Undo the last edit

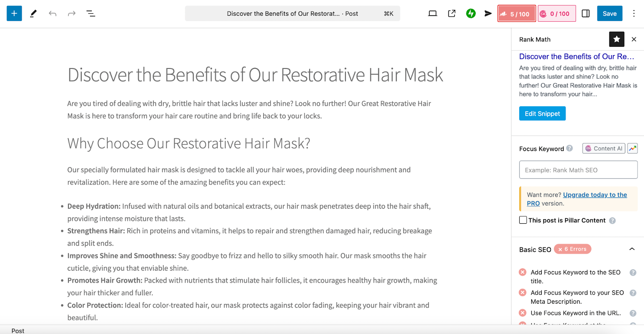pos(52,13)
